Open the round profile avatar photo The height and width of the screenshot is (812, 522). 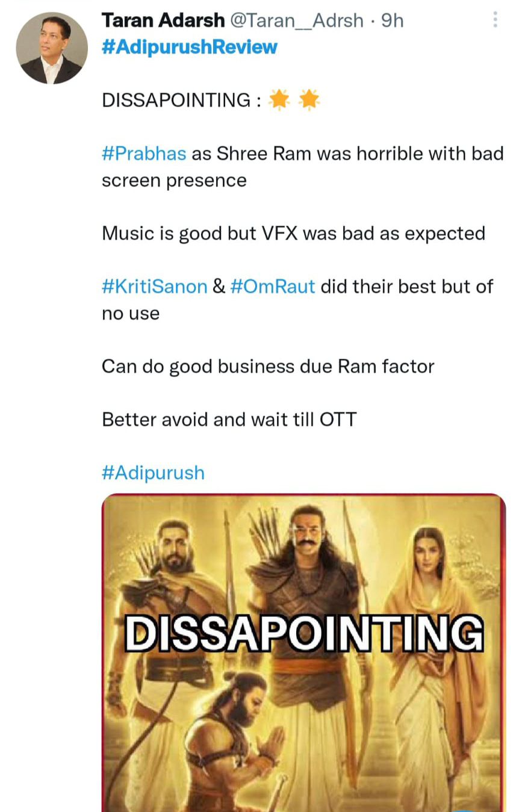click(x=52, y=48)
